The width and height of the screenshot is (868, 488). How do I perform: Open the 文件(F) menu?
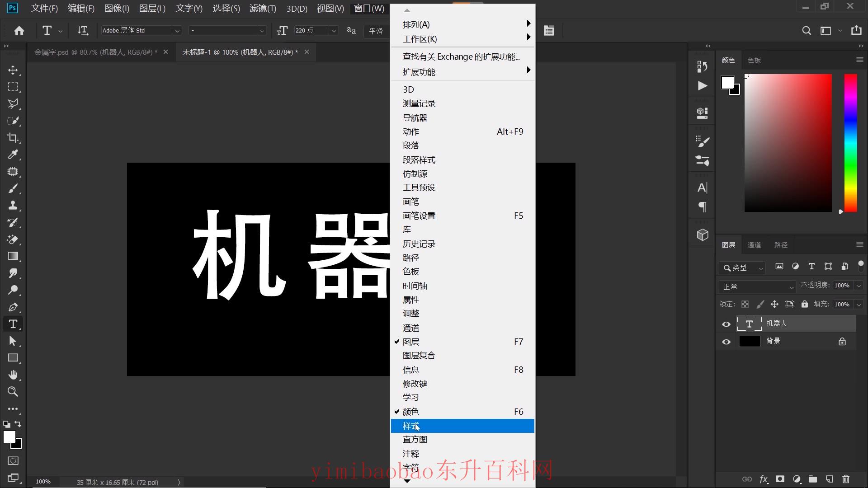coord(44,8)
